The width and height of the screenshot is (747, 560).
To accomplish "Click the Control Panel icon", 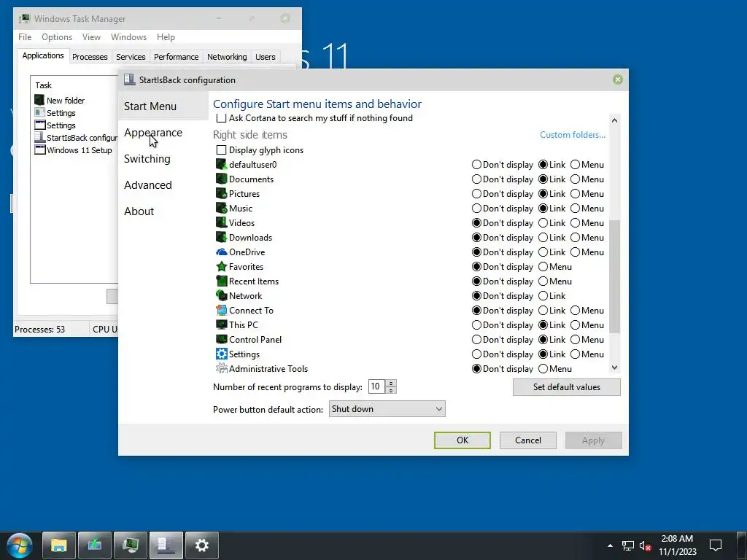I will (221, 340).
